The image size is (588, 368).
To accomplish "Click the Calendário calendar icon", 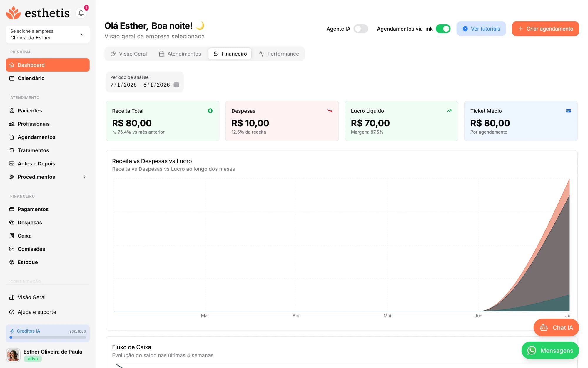I will 12,78.
